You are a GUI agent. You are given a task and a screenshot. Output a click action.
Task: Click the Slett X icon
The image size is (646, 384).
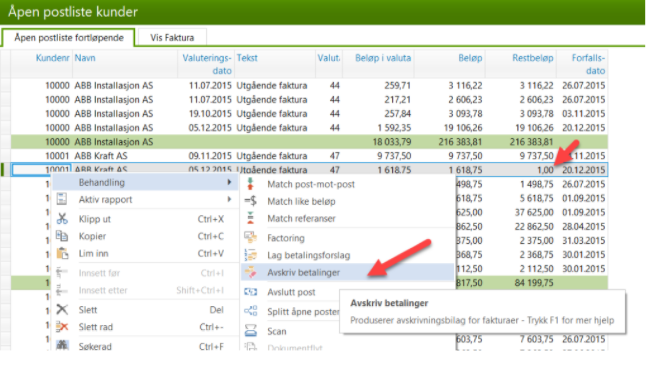tap(62, 309)
